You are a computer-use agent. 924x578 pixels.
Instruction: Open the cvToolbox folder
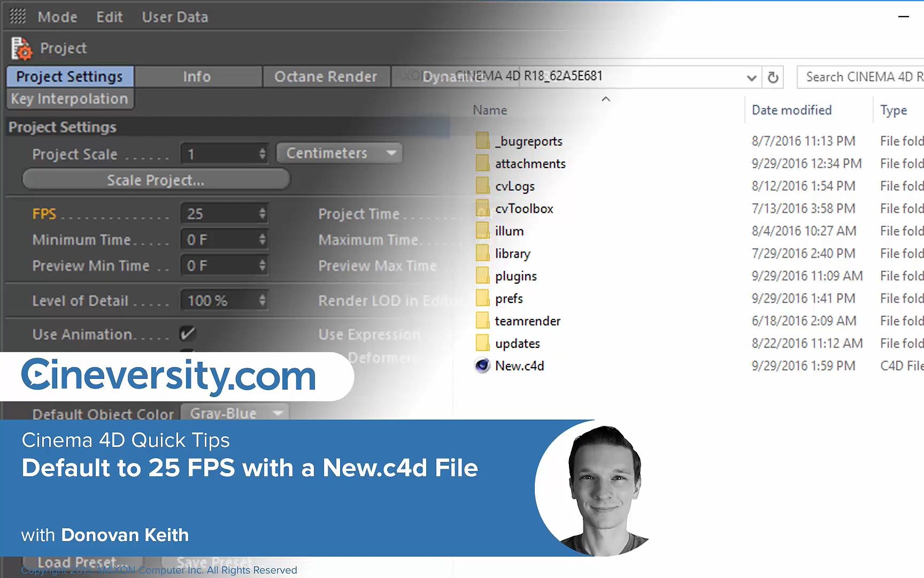pyautogui.click(x=524, y=208)
